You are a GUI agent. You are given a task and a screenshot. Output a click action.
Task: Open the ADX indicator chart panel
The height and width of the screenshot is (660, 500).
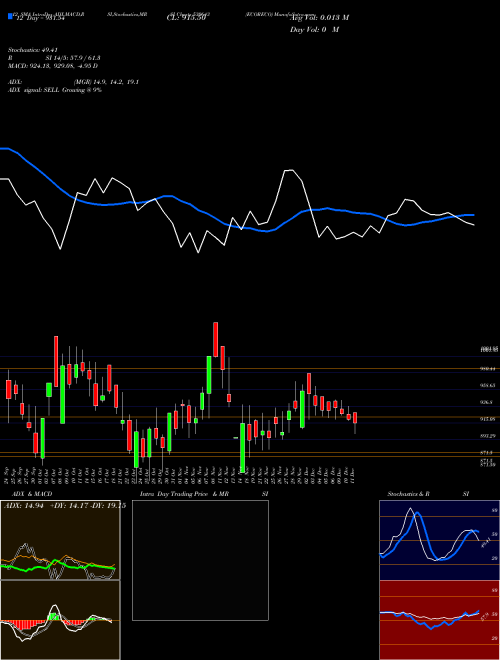[60, 540]
